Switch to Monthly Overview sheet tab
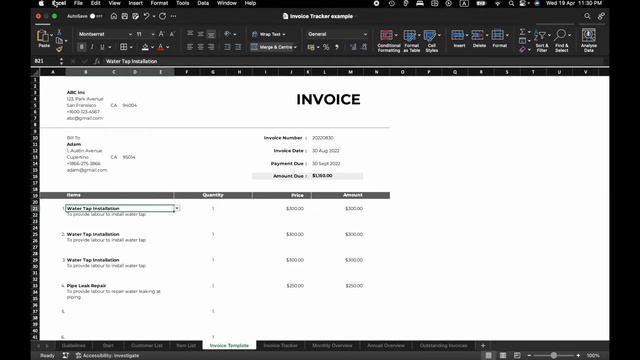This screenshot has height=360, width=640. (332, 346)
